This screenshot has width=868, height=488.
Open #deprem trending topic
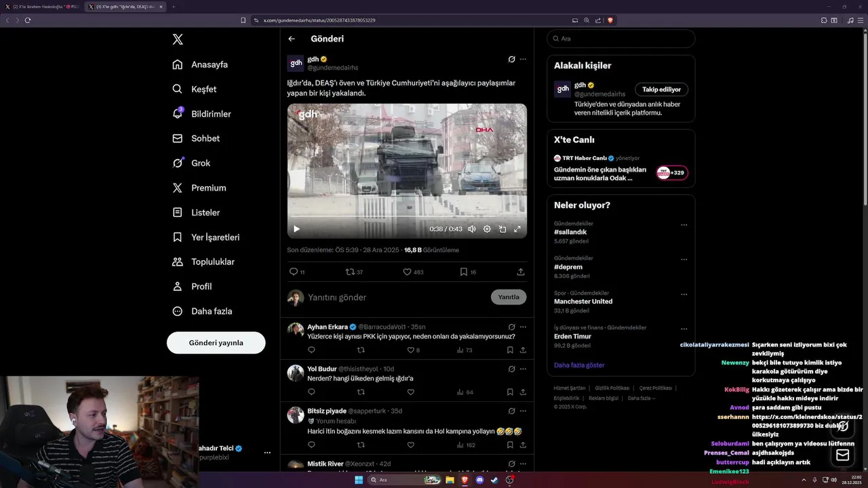click(568, 266)
